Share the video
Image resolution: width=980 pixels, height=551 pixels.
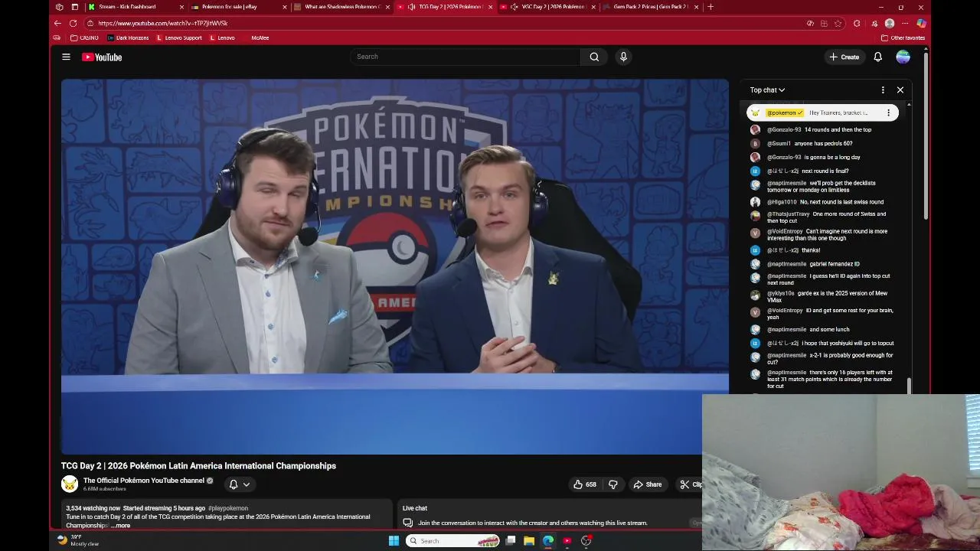coord(647,484)
